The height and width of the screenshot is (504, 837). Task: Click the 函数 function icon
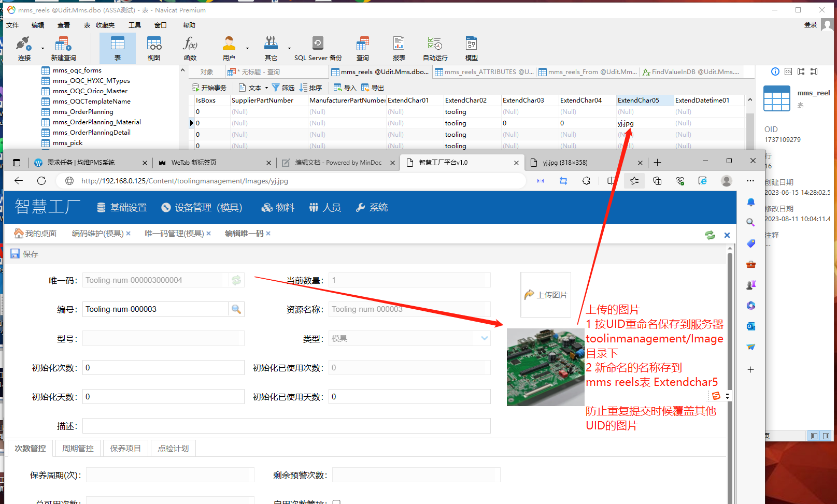[190, 49]
